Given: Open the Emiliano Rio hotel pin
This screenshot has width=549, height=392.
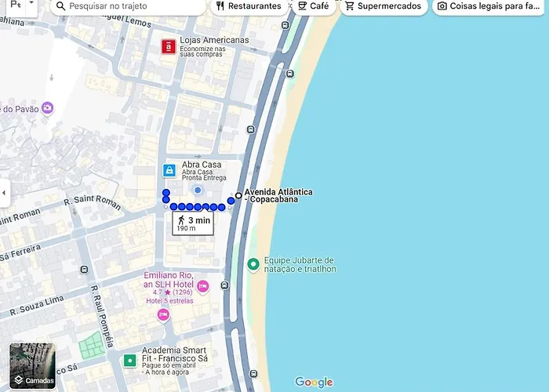Looking at the screenshot, I should click(x=202, y=287).
